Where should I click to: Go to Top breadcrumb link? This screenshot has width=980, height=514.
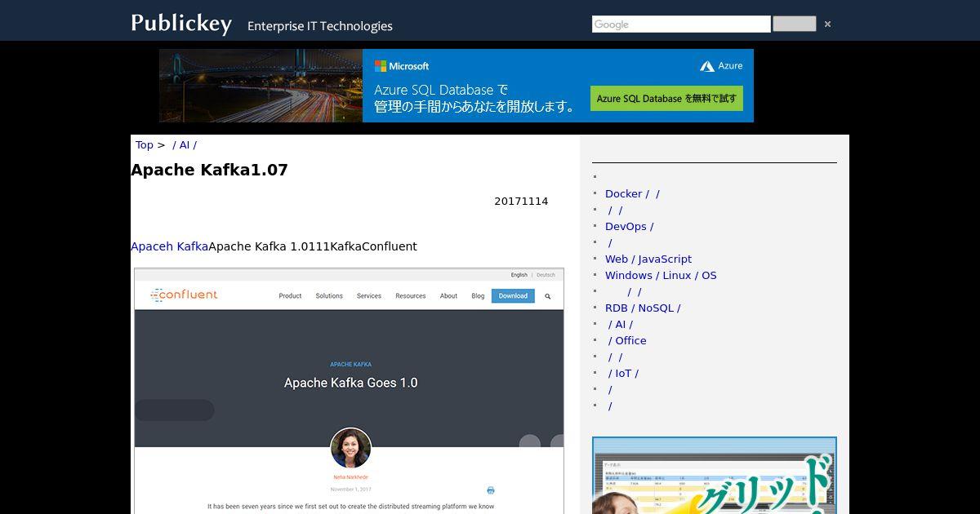click(145, 145)
